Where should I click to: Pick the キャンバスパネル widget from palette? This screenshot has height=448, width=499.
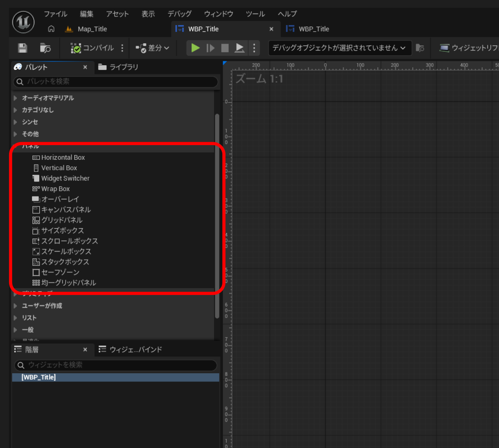(66, 210)
